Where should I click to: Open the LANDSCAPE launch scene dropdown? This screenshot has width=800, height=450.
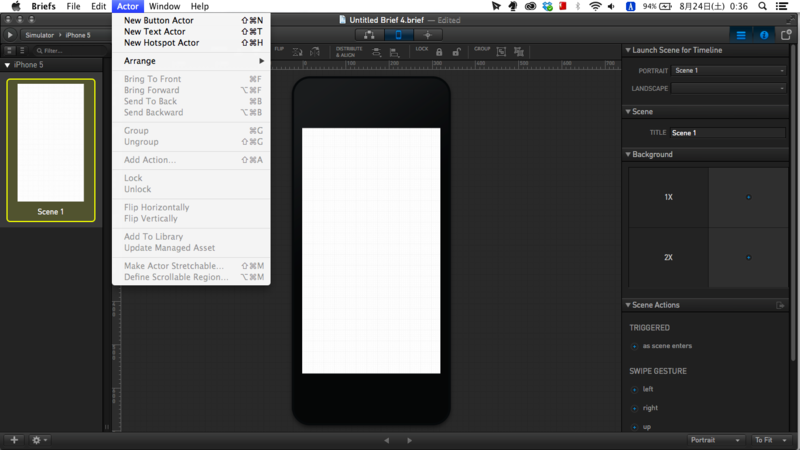pyautogui.click(x=729, y=88)
